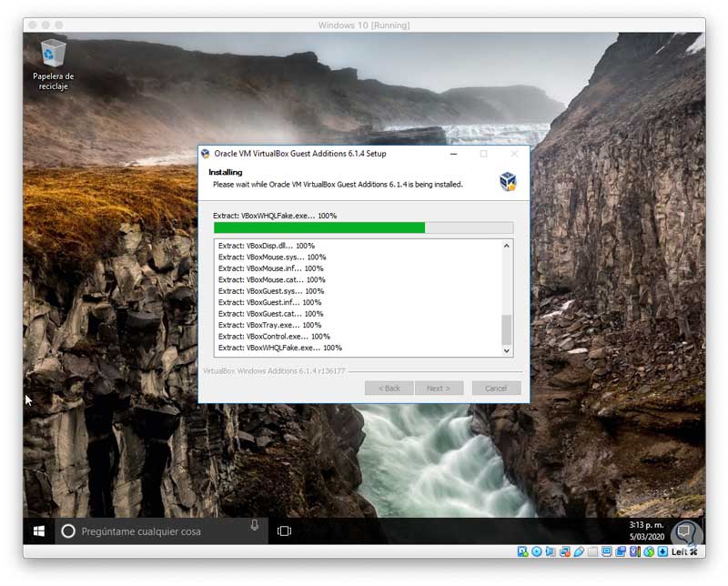Screen dimensions: 728x586
Task: Click the macOS green zoom button of VM window
Action: (59, 25)
